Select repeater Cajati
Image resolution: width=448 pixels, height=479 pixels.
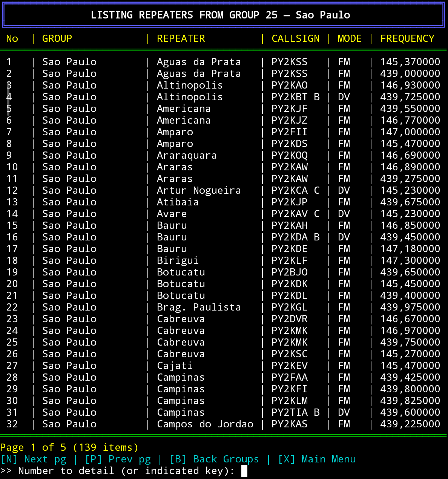(x=175, y=366)
